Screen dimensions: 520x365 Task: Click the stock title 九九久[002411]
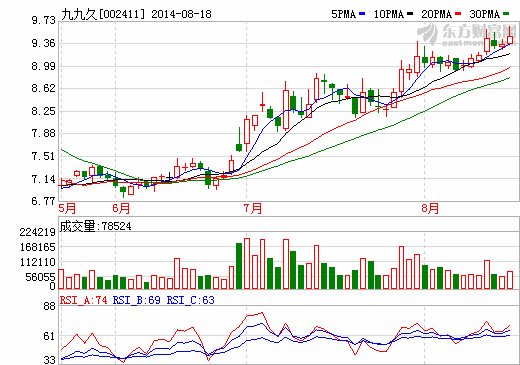click(x=103, y=14)
